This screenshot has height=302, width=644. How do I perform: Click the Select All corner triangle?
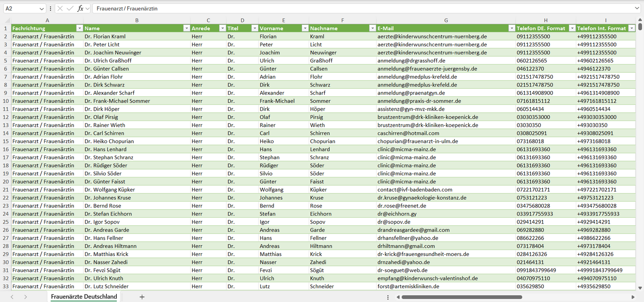pos(7,21)
